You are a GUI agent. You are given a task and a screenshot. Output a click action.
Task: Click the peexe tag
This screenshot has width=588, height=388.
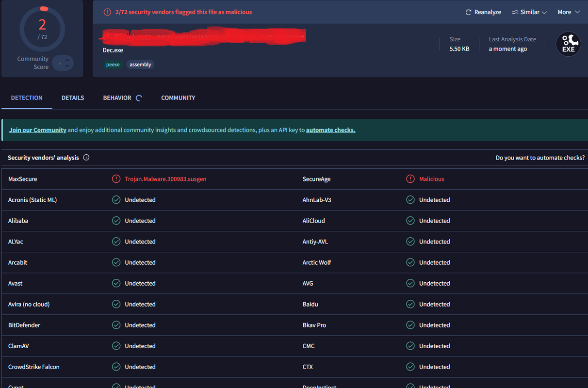pos(113,65)
